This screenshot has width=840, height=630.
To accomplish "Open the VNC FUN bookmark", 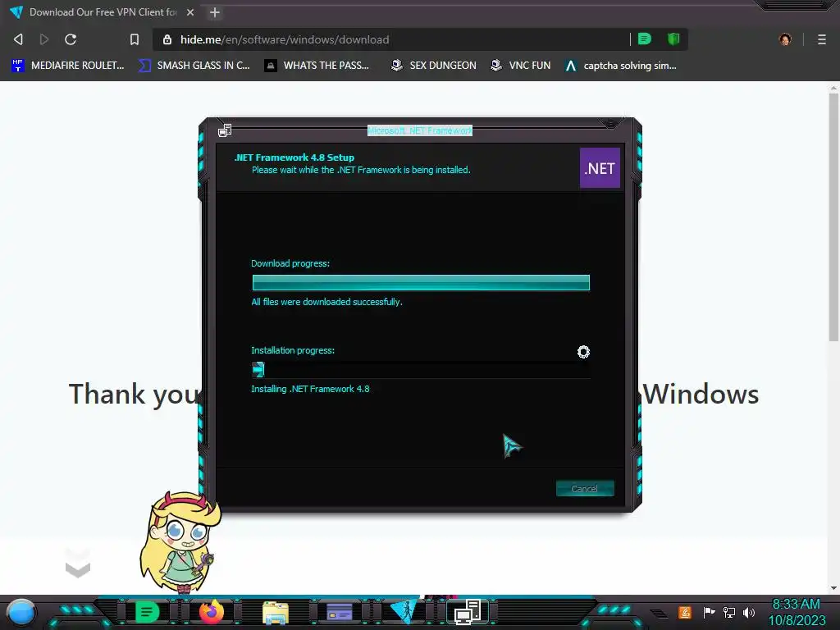I will tap(520, 66).
